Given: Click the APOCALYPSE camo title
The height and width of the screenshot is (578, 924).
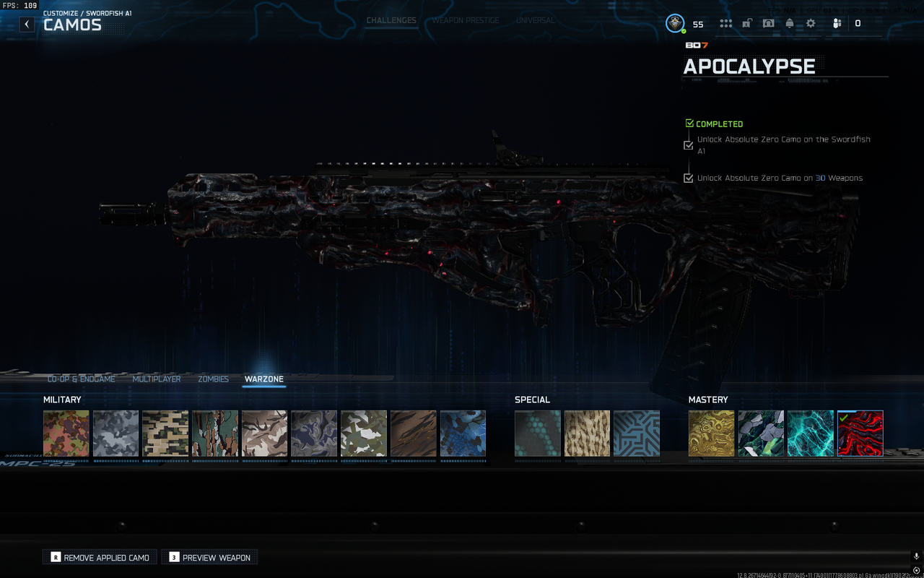Looking at the screenshot, I should click(x=749, y=66).
